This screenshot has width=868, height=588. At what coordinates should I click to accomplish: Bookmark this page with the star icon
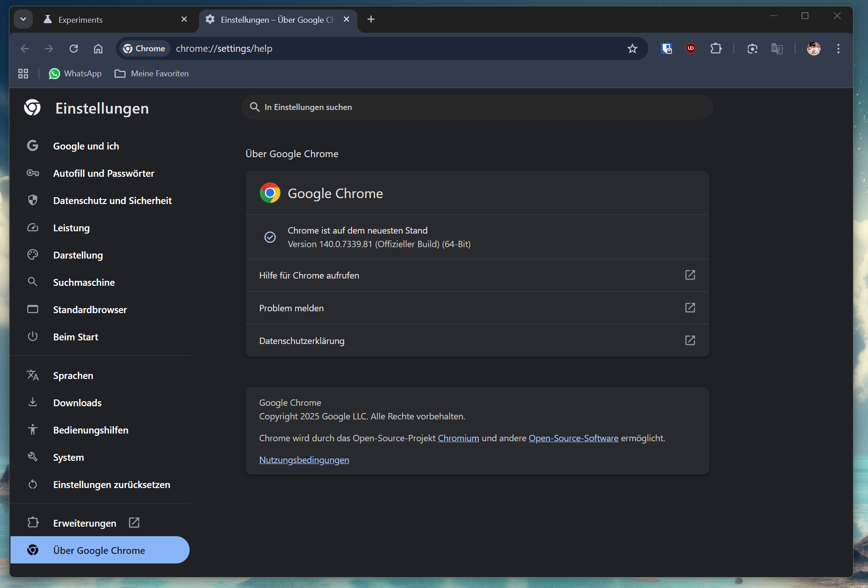point(632,49)
